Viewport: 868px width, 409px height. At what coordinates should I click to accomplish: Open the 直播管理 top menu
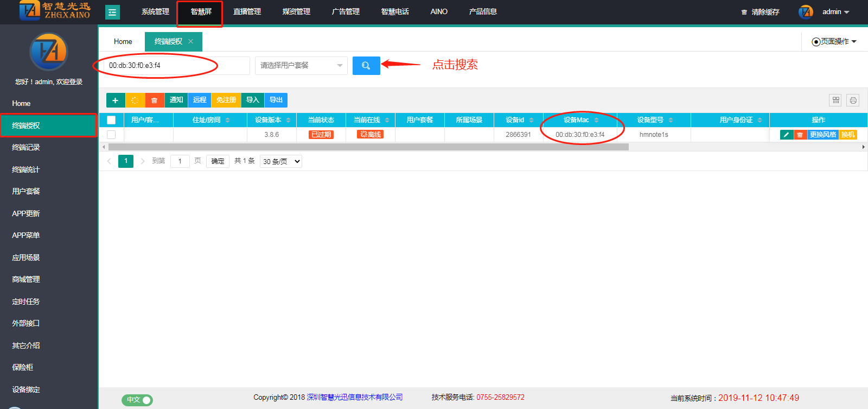[x=247, y=11]
